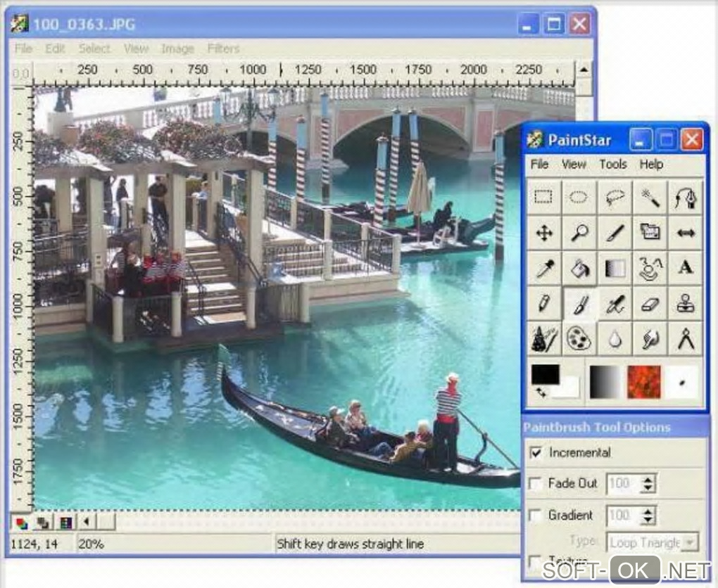Click the film strip icon in bottom bar
The height and width of the screenshot is (588, 718).
tap(66, 522)
